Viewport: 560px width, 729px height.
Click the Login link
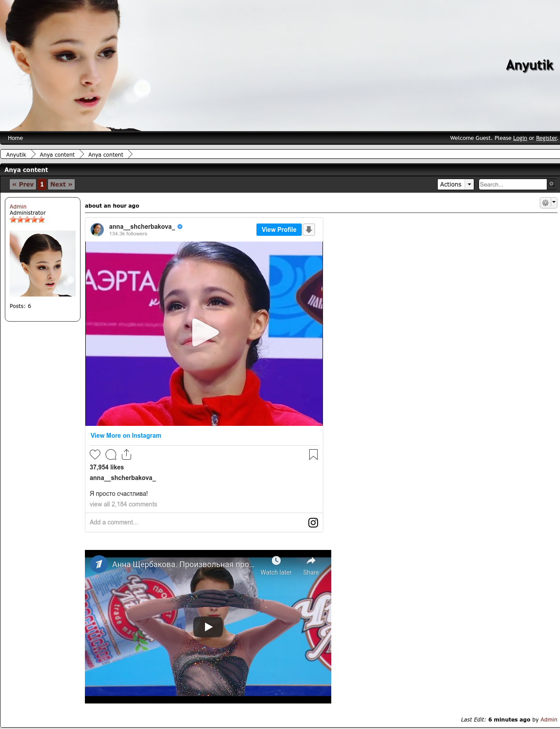coord(520,138)
